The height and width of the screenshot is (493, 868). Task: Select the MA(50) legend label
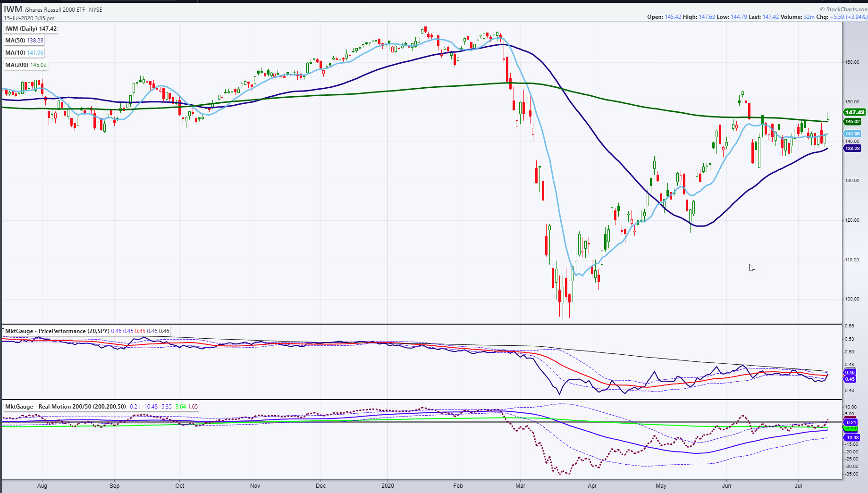pos(24,41)
